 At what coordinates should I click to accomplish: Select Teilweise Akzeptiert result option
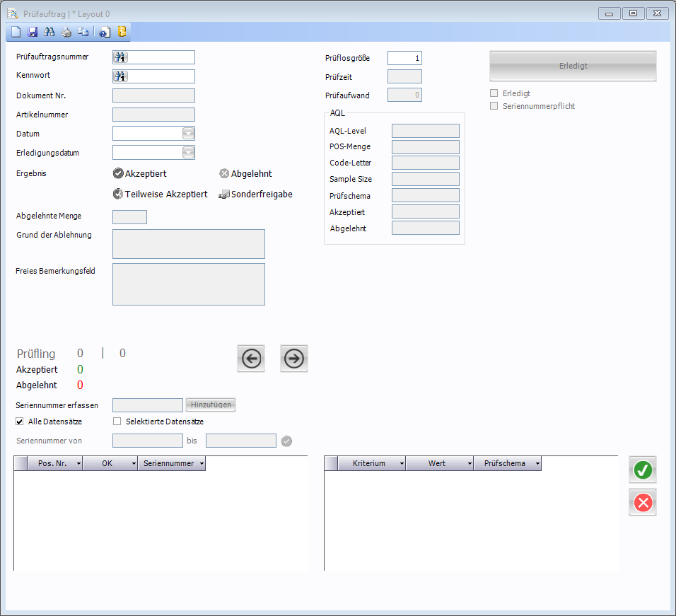(160, 194)
